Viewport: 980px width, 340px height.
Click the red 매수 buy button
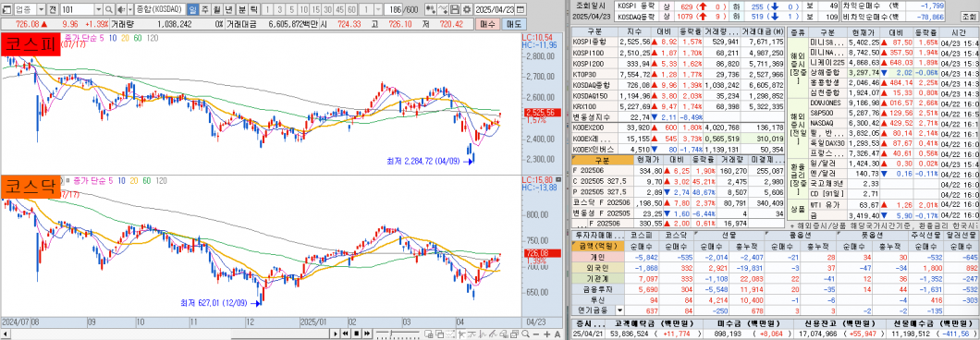click(487, 24)
